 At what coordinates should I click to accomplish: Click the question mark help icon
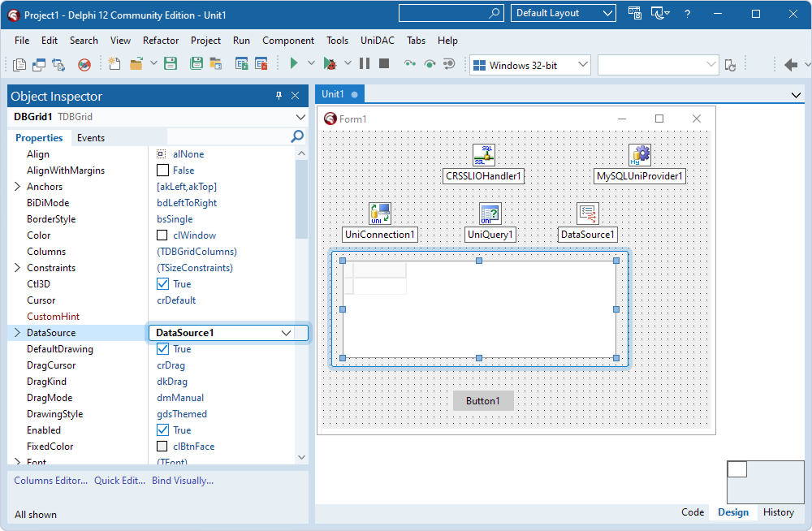(687, 14)
